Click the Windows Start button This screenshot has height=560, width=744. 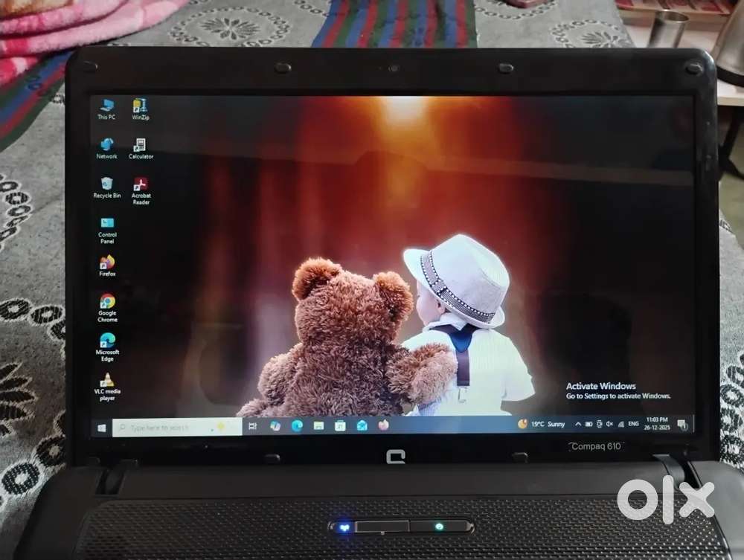click(102, 427)
